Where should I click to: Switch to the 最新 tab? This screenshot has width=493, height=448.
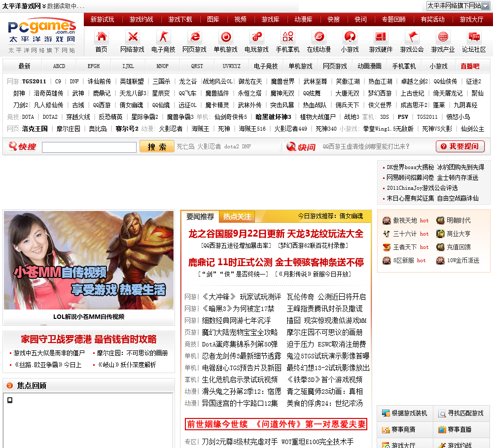(x=24, y=66)
